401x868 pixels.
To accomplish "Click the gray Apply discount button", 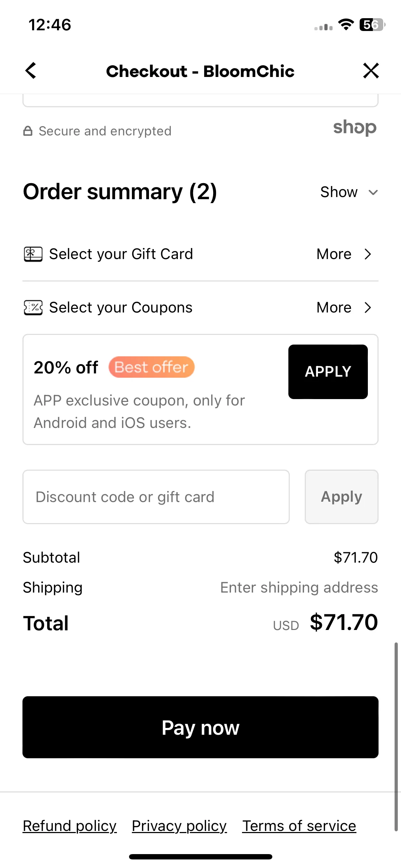I will point(341,497).
